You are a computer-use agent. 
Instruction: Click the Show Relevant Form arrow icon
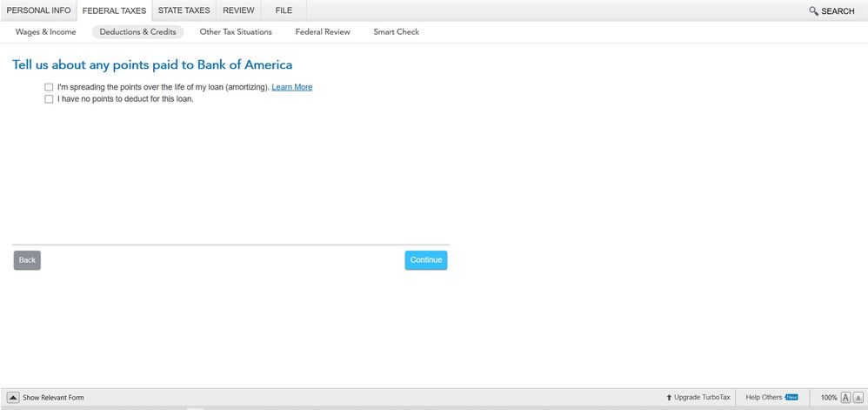13,397
